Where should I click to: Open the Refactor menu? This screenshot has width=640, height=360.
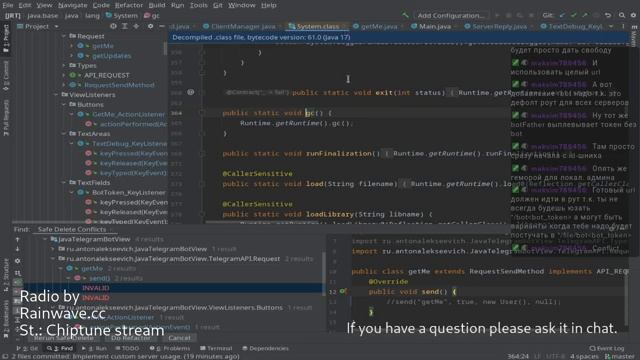click(x=129, y=5)
